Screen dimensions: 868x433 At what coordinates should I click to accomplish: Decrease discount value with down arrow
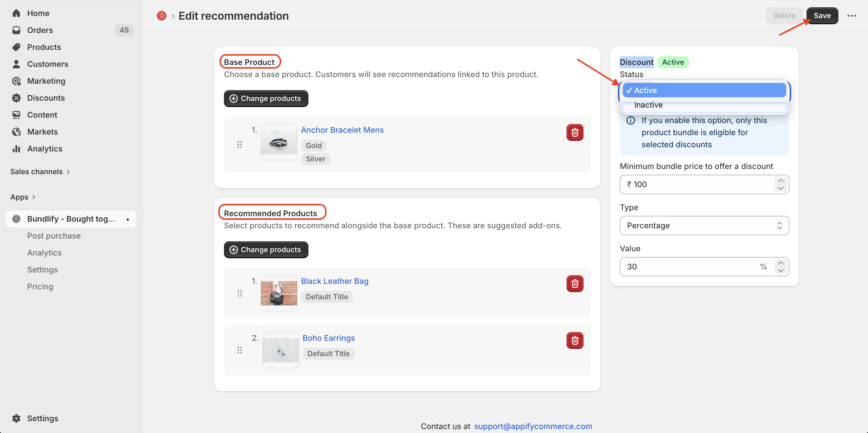pos(781,271)
